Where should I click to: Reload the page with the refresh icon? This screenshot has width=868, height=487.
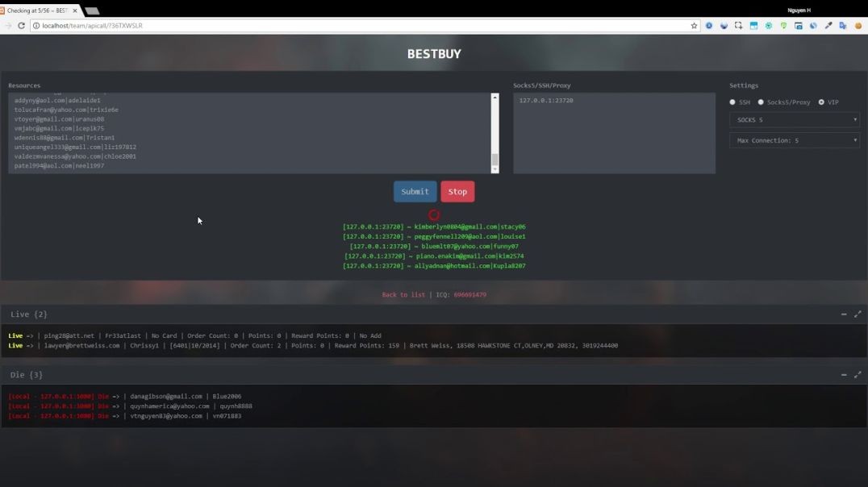21,26
